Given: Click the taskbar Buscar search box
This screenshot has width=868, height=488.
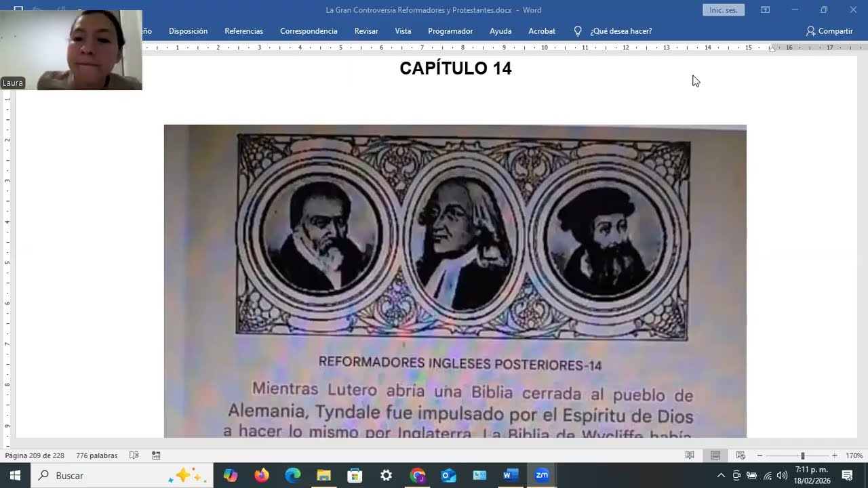Looking at the screenshot, I should click(x=122, y=475).
